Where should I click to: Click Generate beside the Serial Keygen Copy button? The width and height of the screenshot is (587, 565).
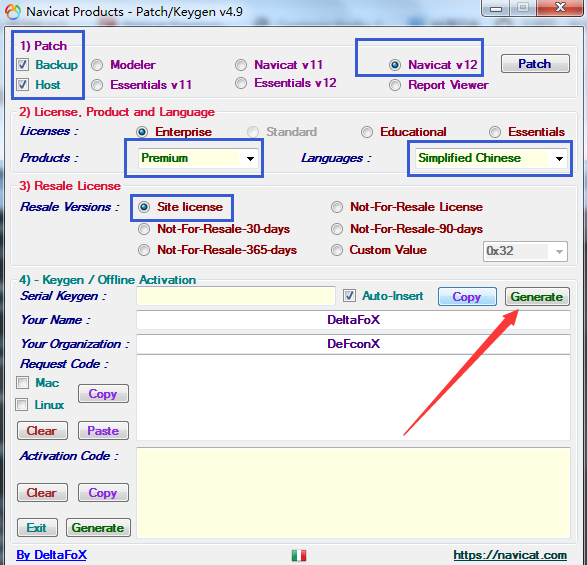pos(537,297)
